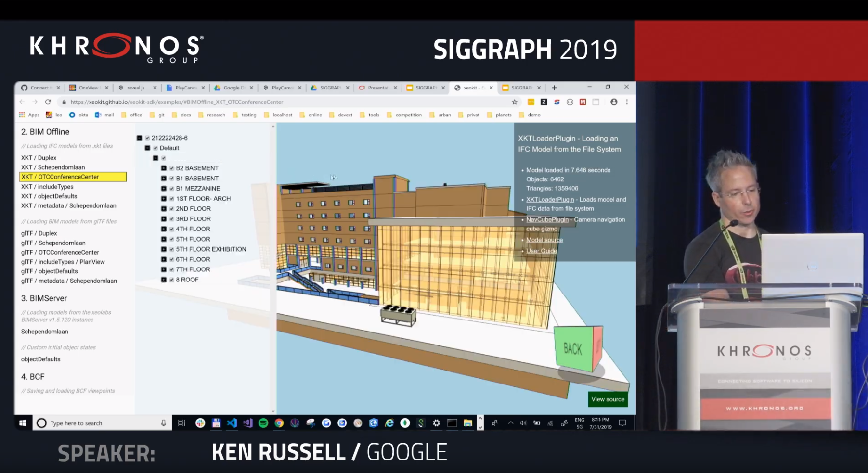This screenshot has height=473, width=868.
Task: Open the Chrome three-dot menu
Action: tap(627, 102)
